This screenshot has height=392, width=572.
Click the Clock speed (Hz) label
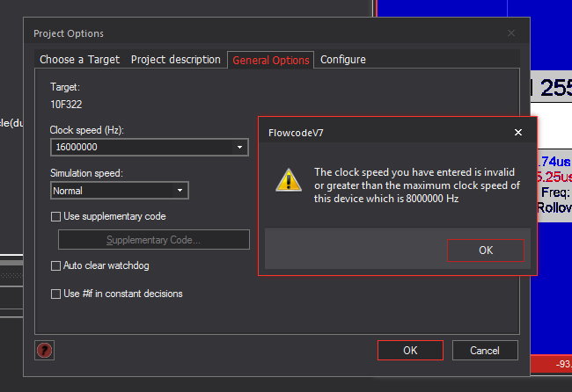[87, 130]
